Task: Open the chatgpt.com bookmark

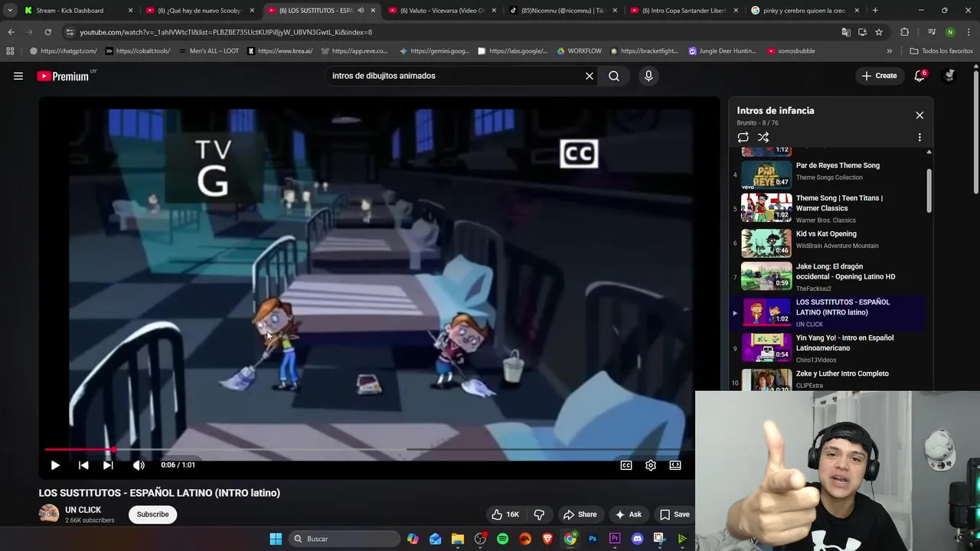Action: [x=64, y=51]
